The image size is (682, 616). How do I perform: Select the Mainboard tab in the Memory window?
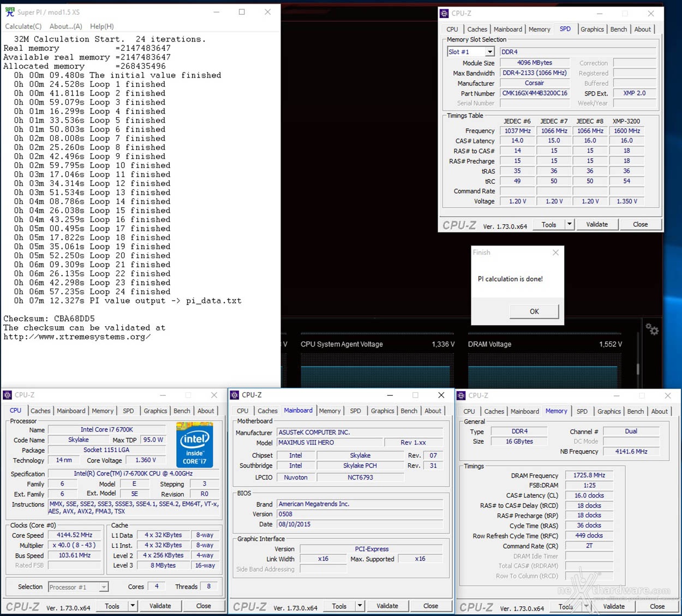[x=524, y=411]
